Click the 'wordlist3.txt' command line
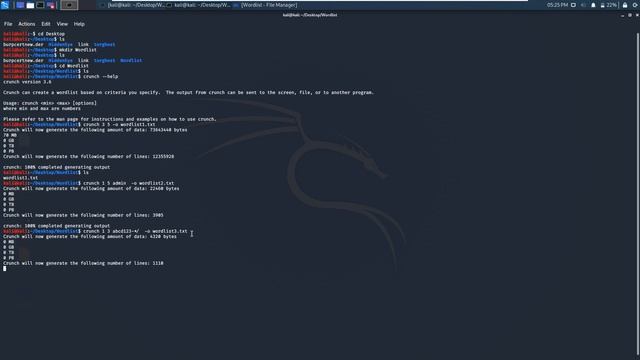Image resolution: width=640 pixels, height=360 pixels. coord(135,231)
